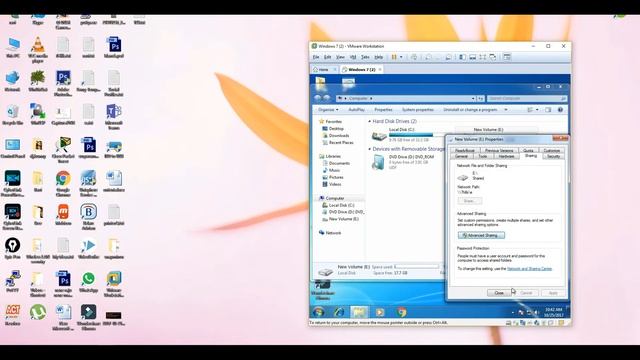The height and width of the screenshot is (360, 640).
Task: Select Downloads under Favorites
Action: pos(336,136)
